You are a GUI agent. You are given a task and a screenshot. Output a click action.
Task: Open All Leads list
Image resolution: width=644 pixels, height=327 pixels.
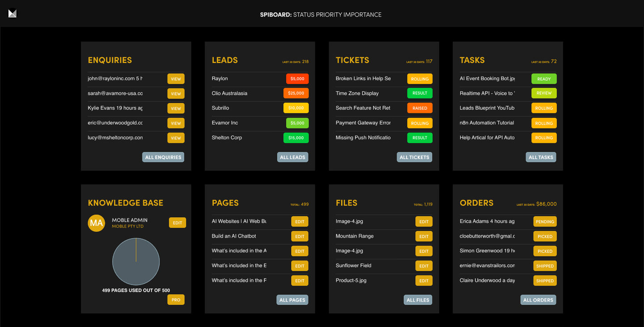pos(292,157)
